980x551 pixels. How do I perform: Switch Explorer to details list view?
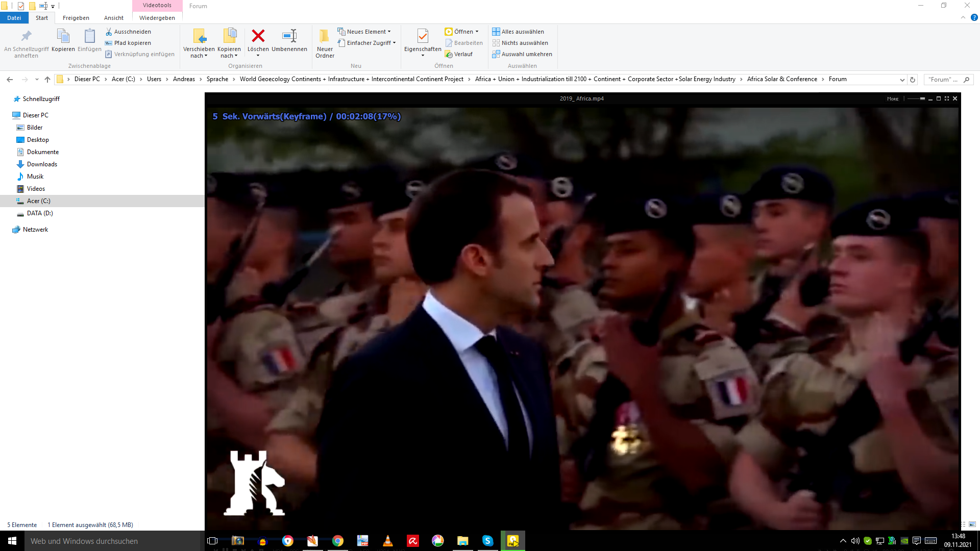pos(963,524)
